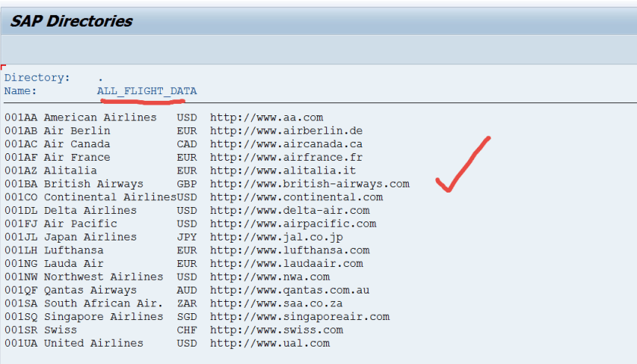Click the http://www.continental.com URL
Viewport: 637px width, 364px height.
tap(297, 197)
